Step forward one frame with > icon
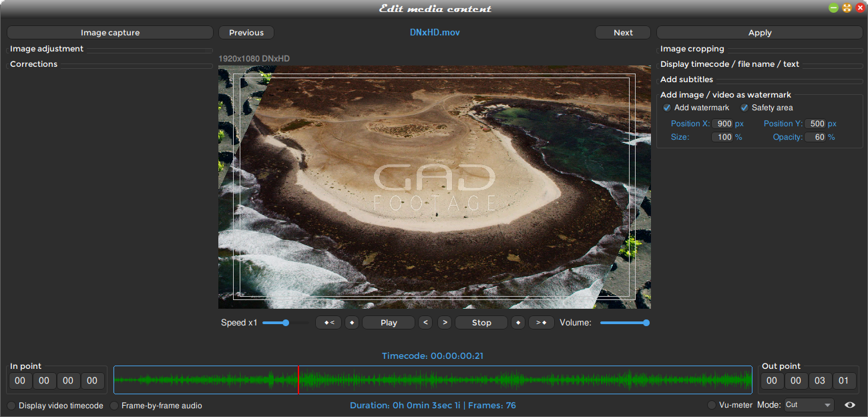 (445, 322)
